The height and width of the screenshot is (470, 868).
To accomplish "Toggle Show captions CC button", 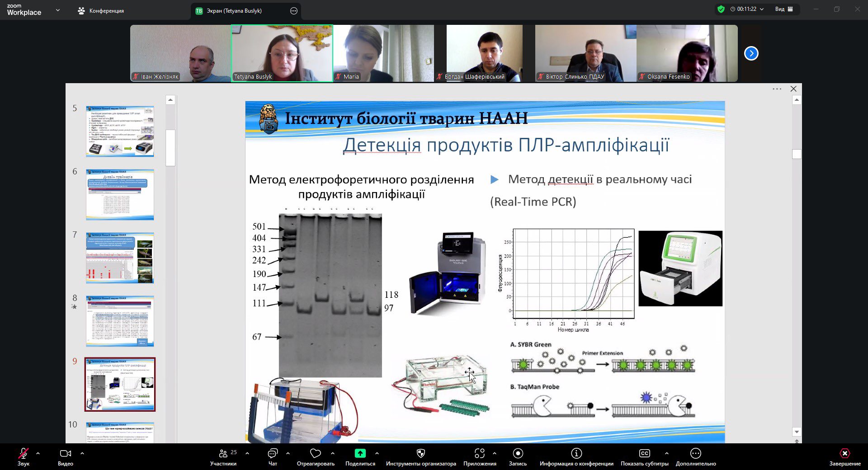I will click(644, 453).
